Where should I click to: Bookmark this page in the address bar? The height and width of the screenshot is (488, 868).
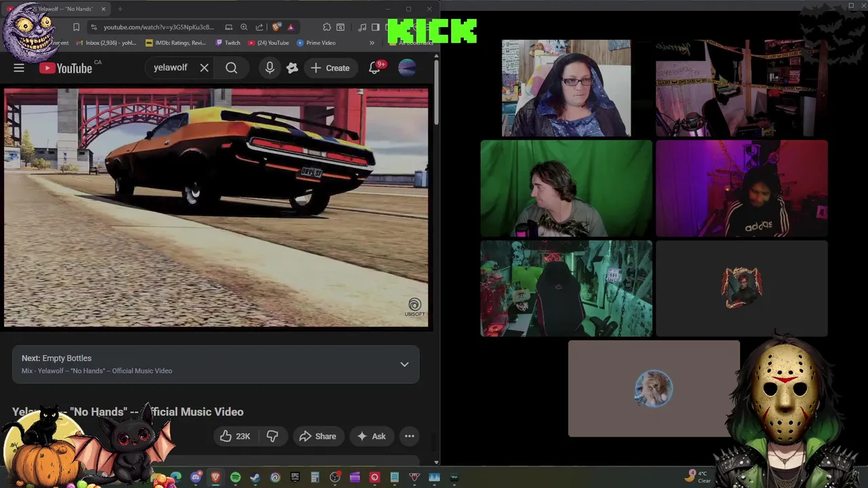pyautogui.click(x=76, y=27)
